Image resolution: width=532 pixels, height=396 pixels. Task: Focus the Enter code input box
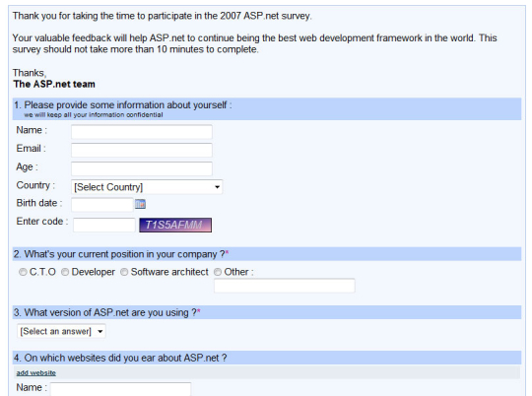coord(104,225)
